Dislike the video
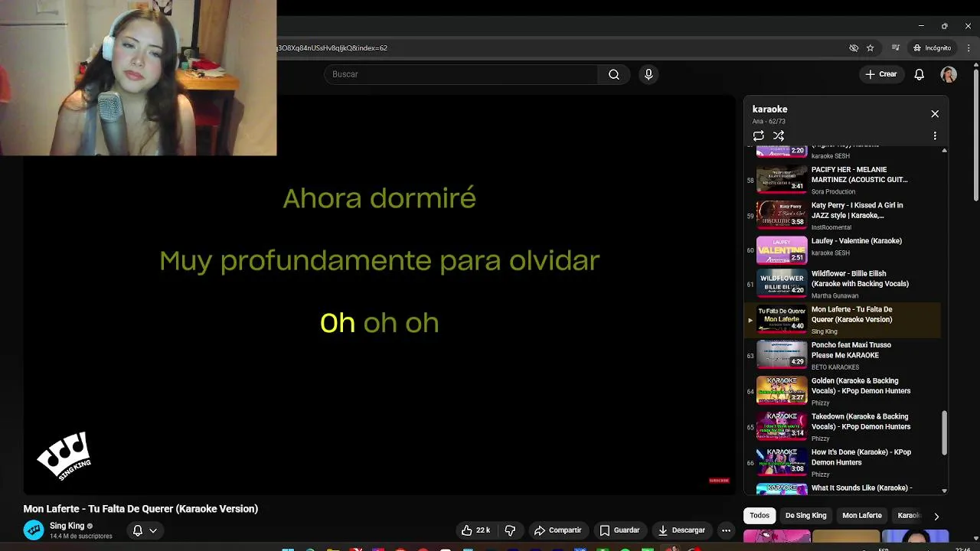The image size is (980, 551). 510,530
